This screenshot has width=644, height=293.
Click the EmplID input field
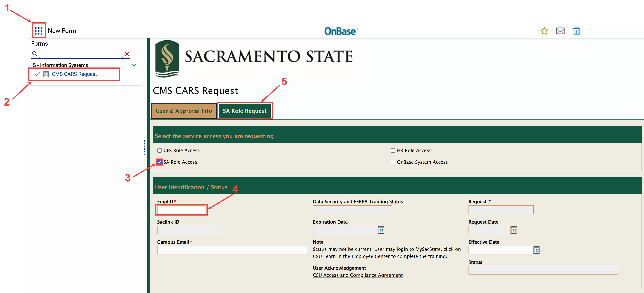pos(181,210)
